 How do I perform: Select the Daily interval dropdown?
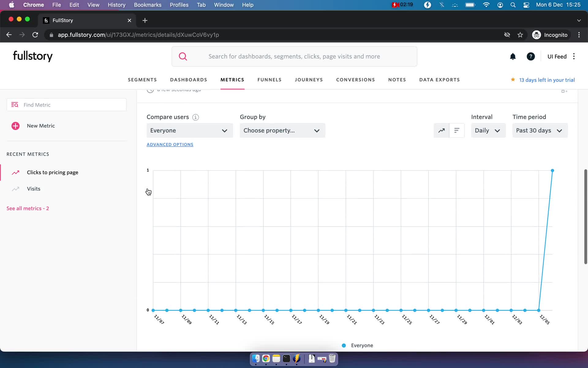tap(487, 130)
